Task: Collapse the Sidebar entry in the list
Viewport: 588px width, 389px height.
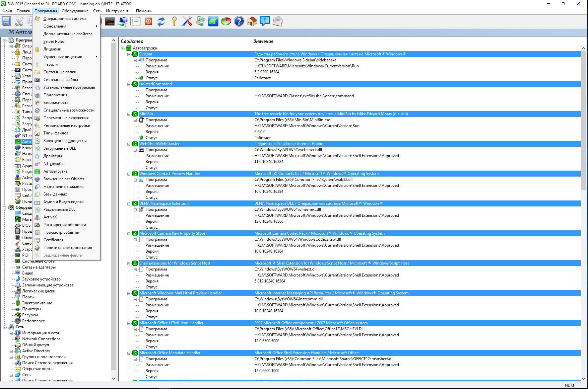Action: pyautogui.click(x=129, y=54)
